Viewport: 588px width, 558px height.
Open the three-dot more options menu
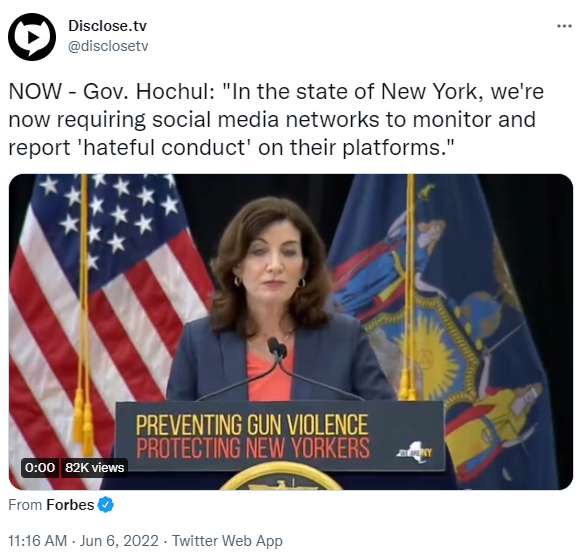click(564, 26)
